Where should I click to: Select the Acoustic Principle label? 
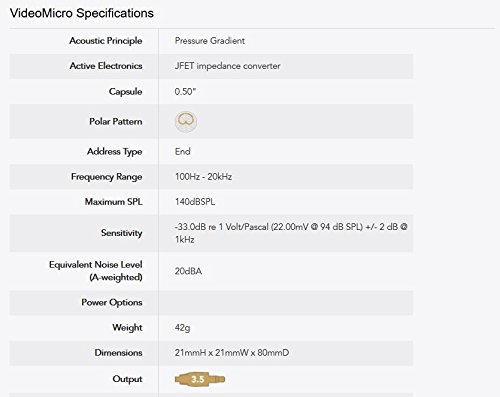pos(106,41)
